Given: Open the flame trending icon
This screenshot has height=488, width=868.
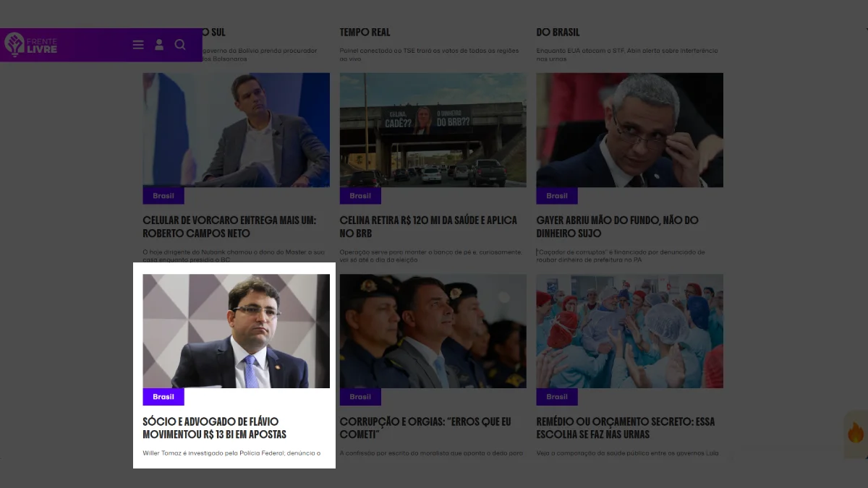Looking at the screenshot, I should pos(856,434).
